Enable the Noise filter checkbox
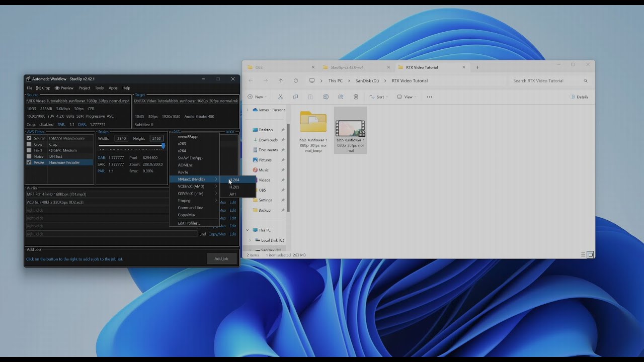Image resolution: width=644 pixels, height=362 pixels. [29, 156]
